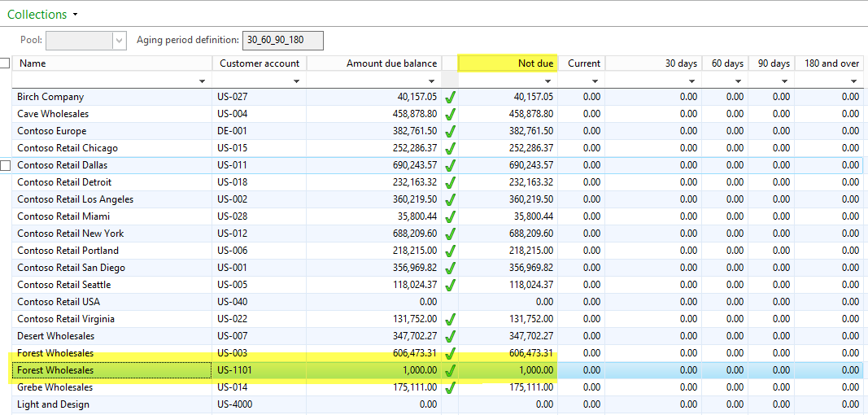Expand filter dropdown under Not due column

(x=549, y=81)
